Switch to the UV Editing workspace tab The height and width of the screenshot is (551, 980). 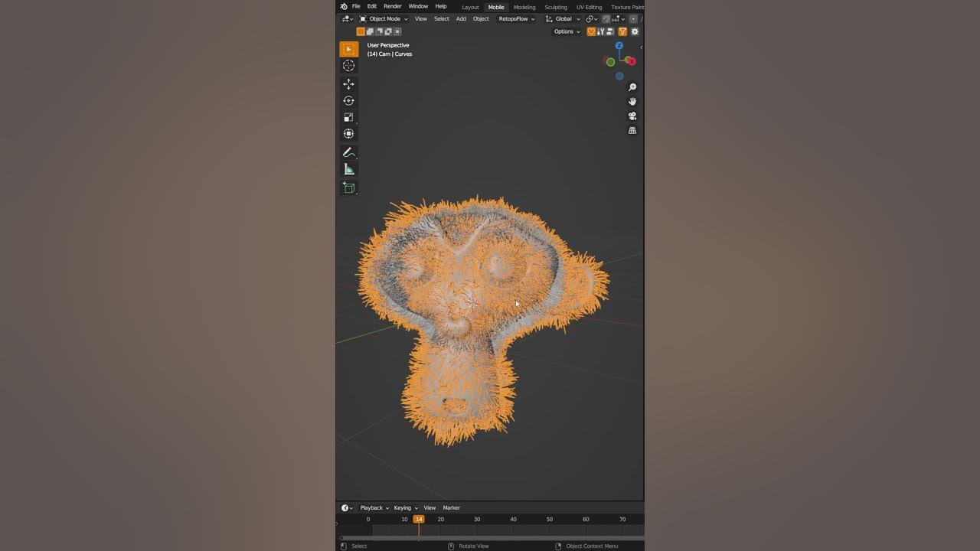tap(589, 7)
